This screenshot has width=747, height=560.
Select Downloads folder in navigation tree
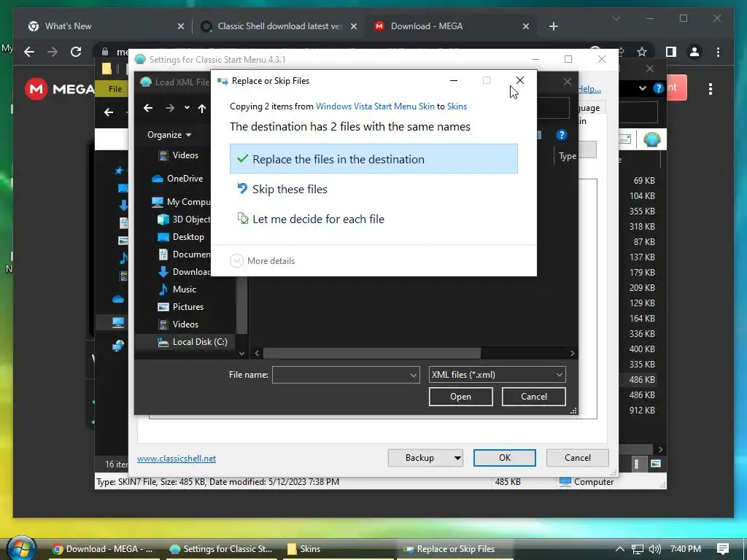pyautogui.click(x=183, y=271)
